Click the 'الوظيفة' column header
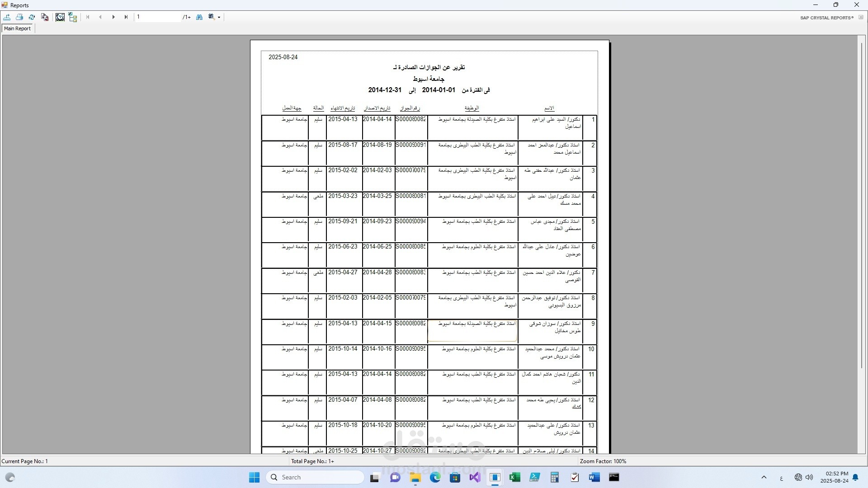This screenshot has width=868, height=488. pos(472,108)
